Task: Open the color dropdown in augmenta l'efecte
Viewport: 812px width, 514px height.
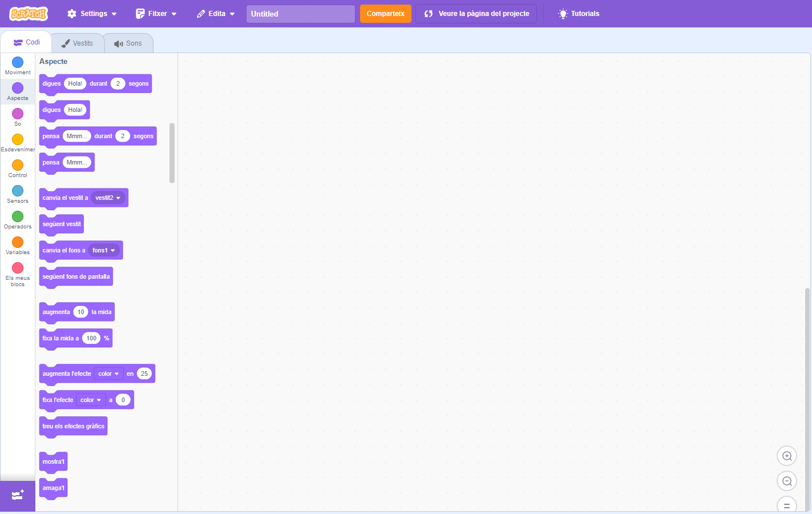Action: (x=108, y=374)
